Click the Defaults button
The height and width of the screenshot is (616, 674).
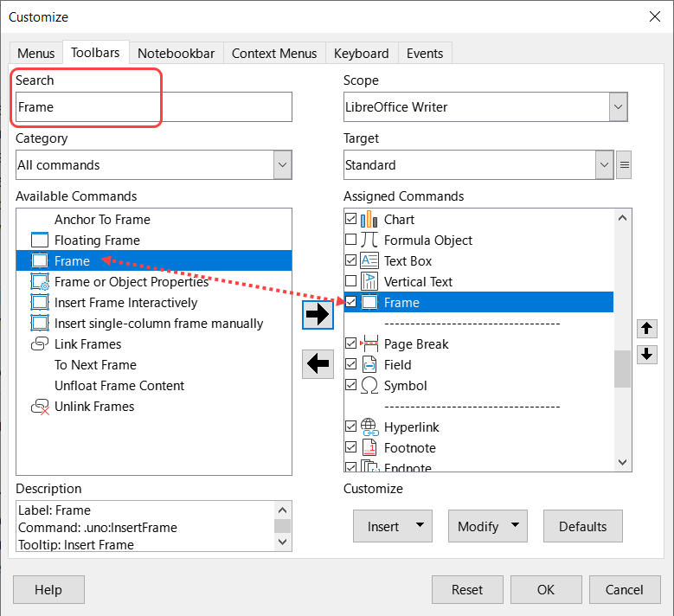coord(582,526)
